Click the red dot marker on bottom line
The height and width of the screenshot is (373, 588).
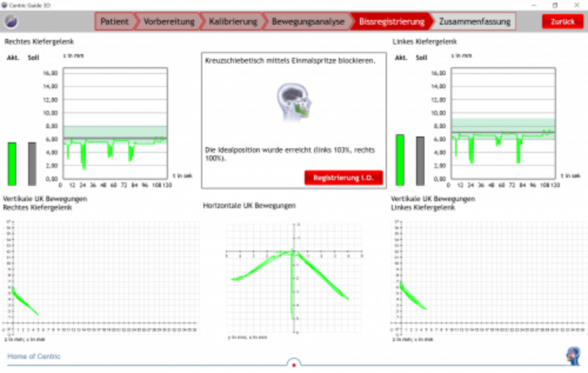[x=293, y=363]
